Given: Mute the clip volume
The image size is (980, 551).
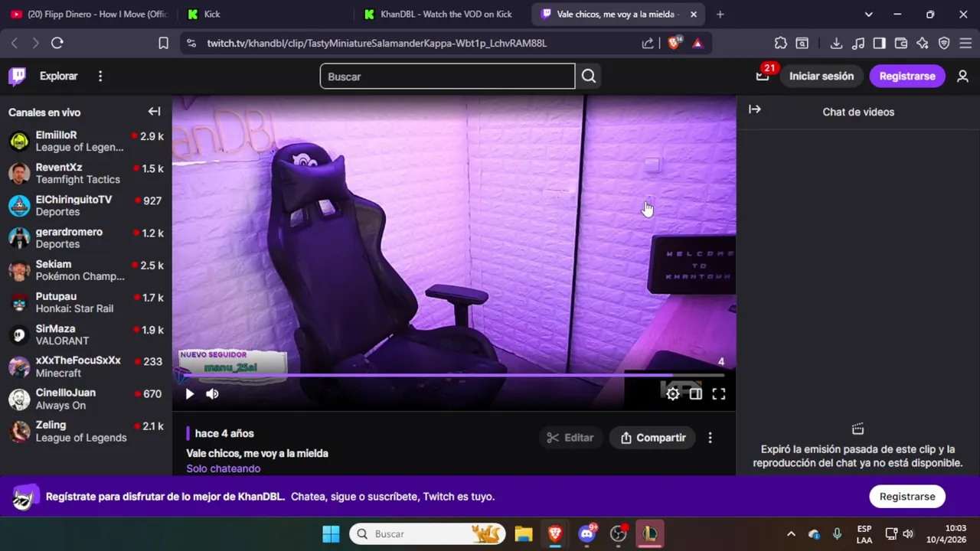Looking at the screenshot, I should point(212,393).
